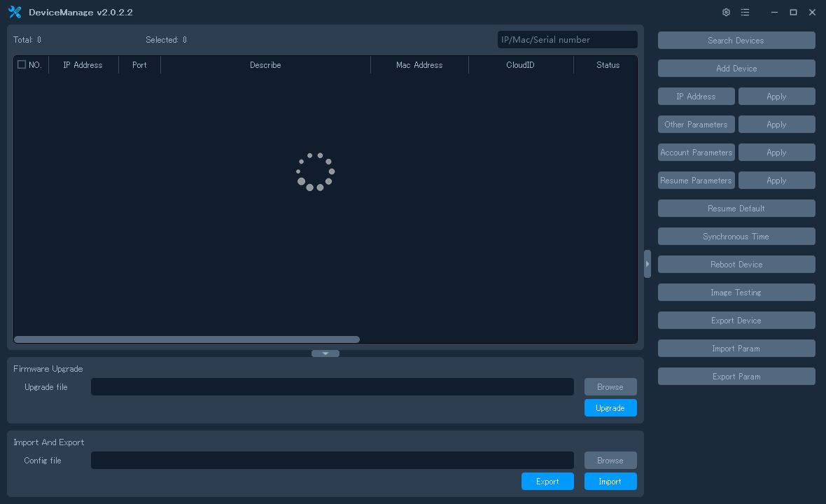Viewport: 826px width, 504px height.
Task: Open the list menu icon in title bar
Action: pos(745,13)
